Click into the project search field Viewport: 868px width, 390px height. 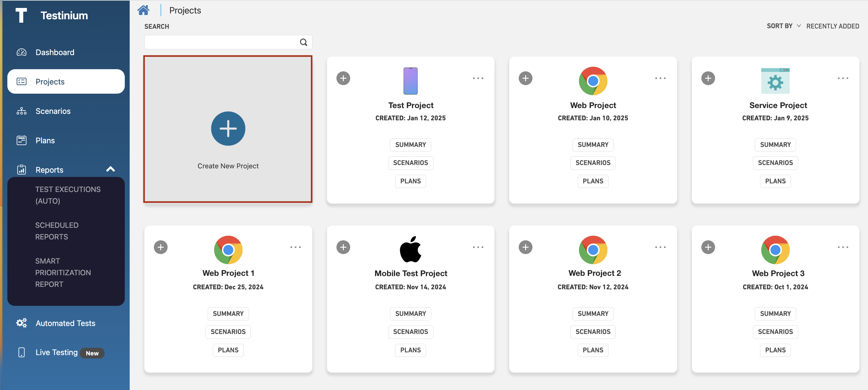221,42
